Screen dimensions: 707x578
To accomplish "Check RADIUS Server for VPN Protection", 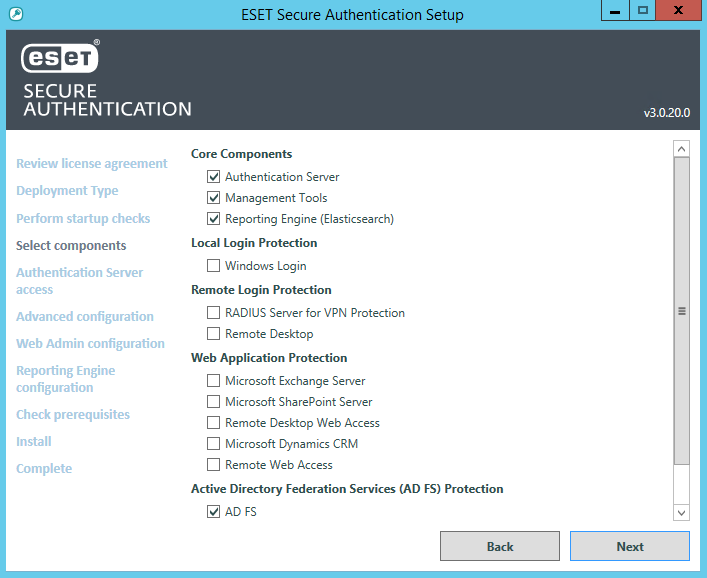I will pos(213,313).
